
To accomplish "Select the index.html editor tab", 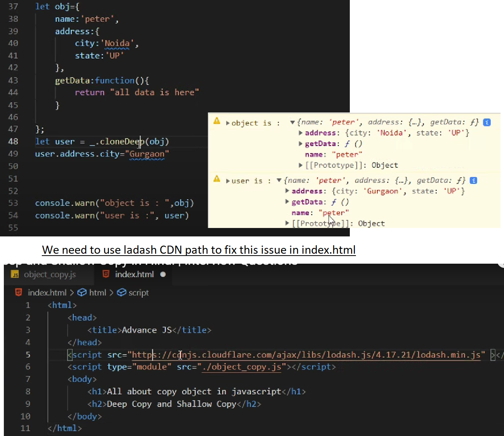I will tap(134, 274).
